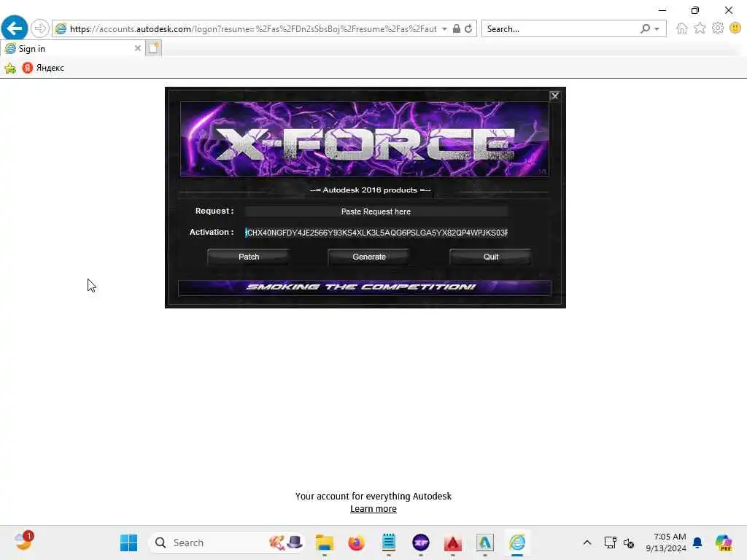The image size is (747, 560).
Task: Open browser Tools gear icon
Action: pyautogui.click(x=718, y=28)
